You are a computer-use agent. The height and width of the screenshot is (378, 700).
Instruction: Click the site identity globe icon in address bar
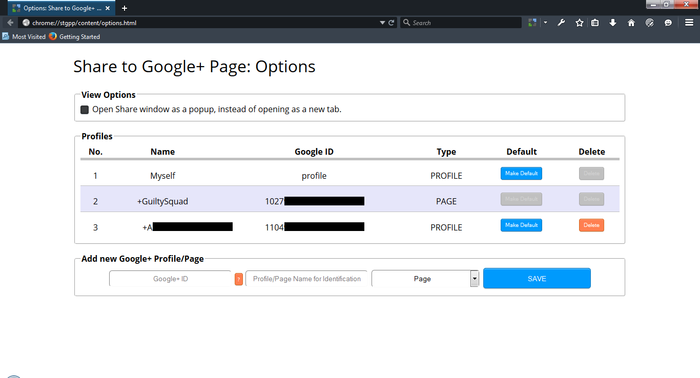26,22
